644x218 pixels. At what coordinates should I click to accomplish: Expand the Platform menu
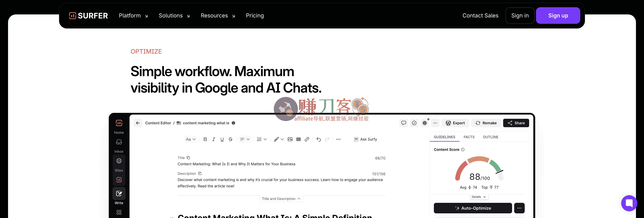click(x=133, y=15)
